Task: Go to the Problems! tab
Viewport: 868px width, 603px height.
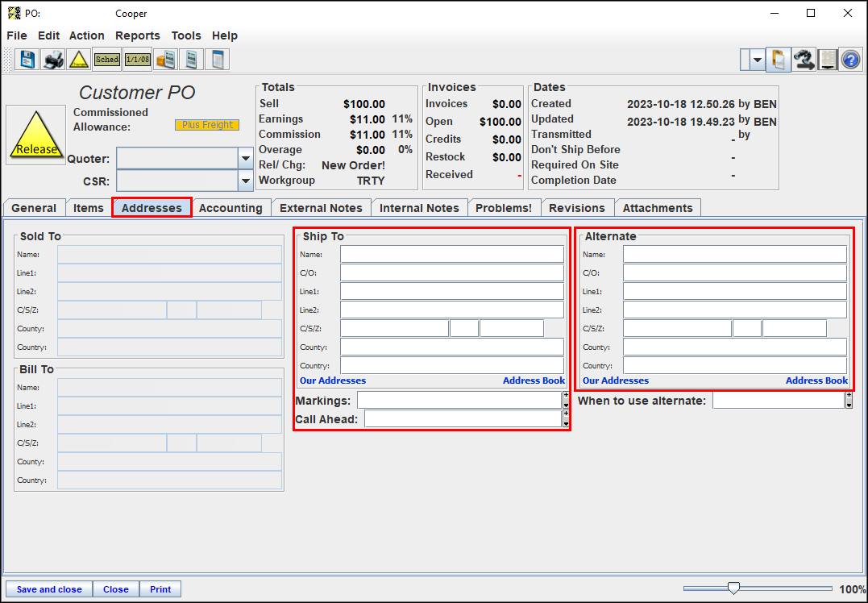Action: pos(504,208)
